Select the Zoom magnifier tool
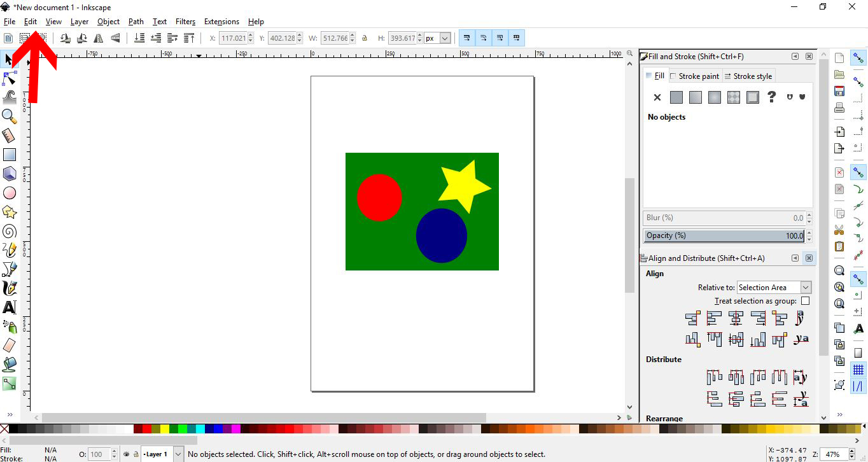868x462 pixels. 10,116
